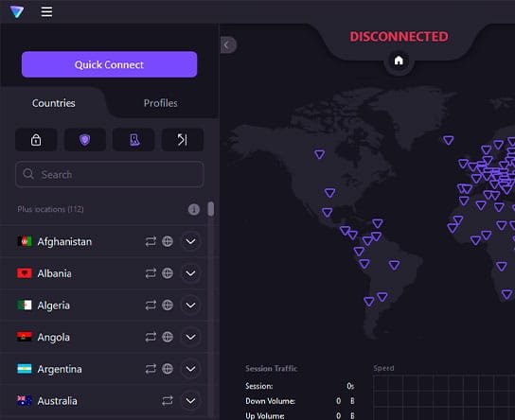
Task: Click Afghanistan's P2P arrows icon
Action: tap(151, 242)
